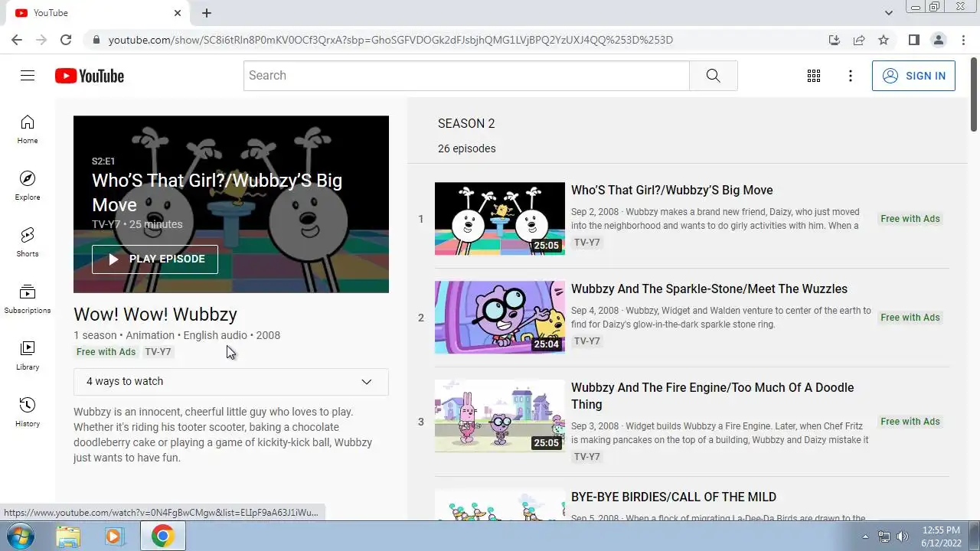This screenshot has height=551, width=980.
Task: Toggle the Chrome side panel icon
Action: pyautogui.click(x=913, y=40)
